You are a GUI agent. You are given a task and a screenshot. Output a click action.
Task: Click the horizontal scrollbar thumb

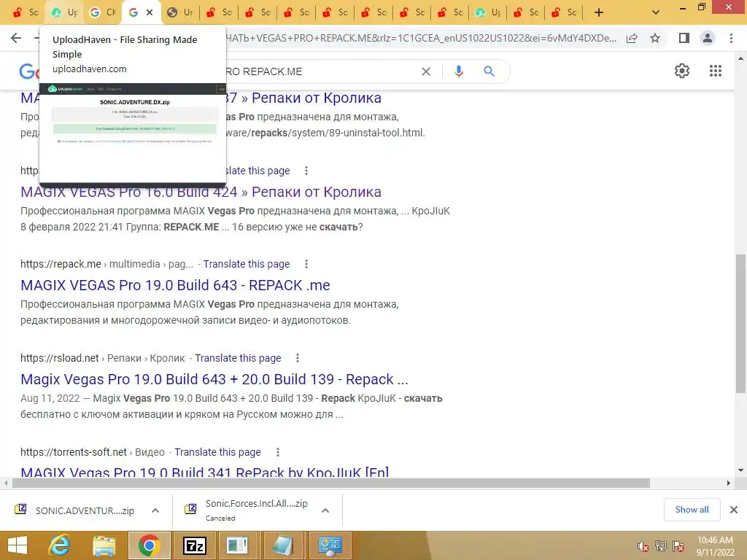point(331,483)
